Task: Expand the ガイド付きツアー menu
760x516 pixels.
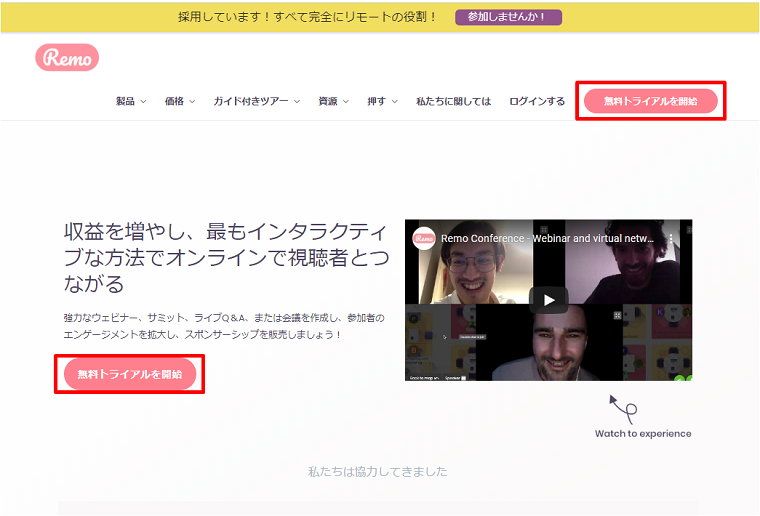Action: (x=257, y=101)
